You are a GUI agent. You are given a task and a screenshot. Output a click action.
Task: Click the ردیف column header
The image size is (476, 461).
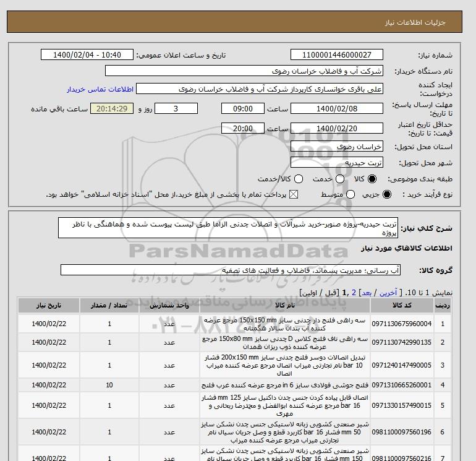click(x=442, y=306)
